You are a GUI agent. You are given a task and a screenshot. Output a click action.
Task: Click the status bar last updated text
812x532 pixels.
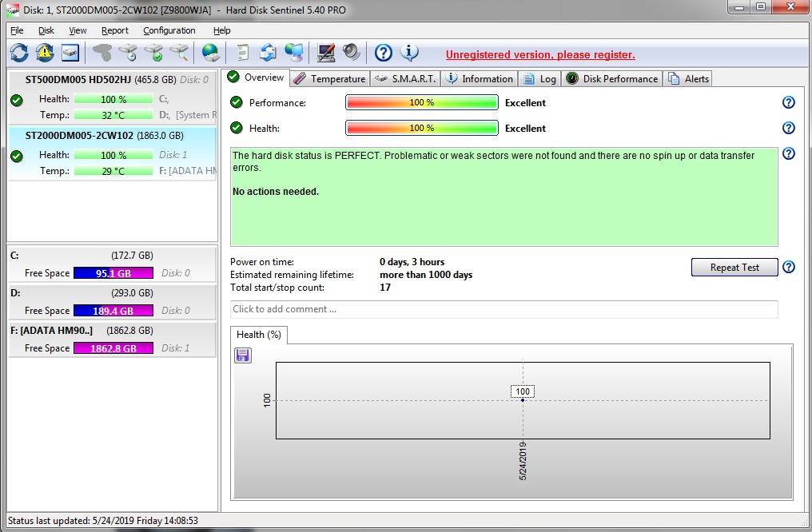point(103,520)
